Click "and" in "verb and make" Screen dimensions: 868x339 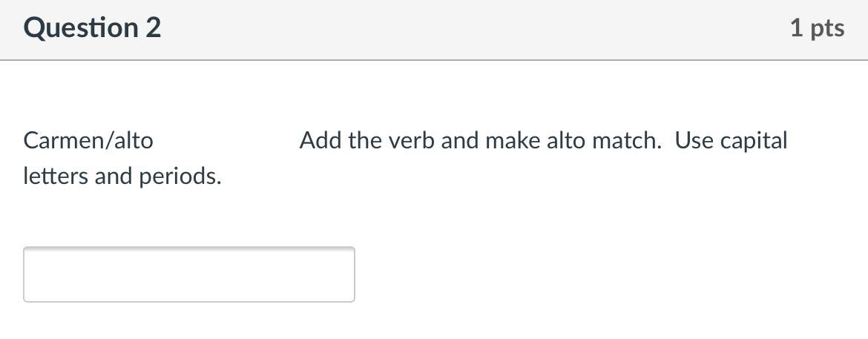click(x=460, y=140)
